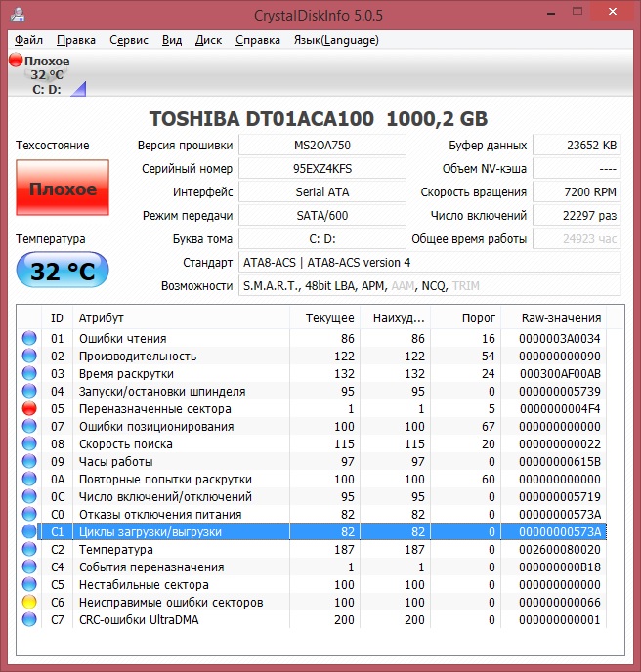Open the Файл menu
Viewport: 641px width, 672px height.
[x=28, y=40]
